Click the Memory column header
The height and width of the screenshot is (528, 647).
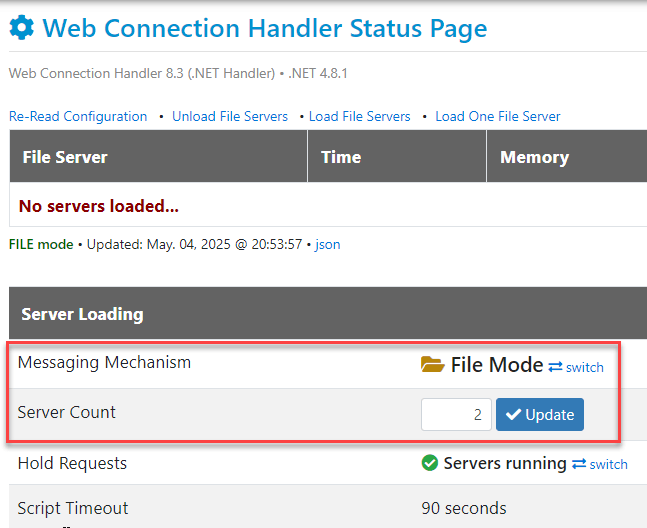tap(567, 156)
